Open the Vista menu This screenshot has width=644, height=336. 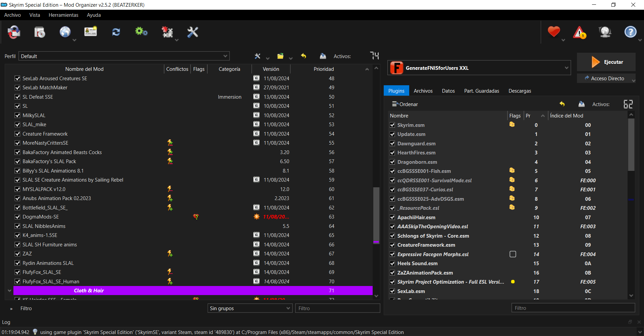point(35,15)
